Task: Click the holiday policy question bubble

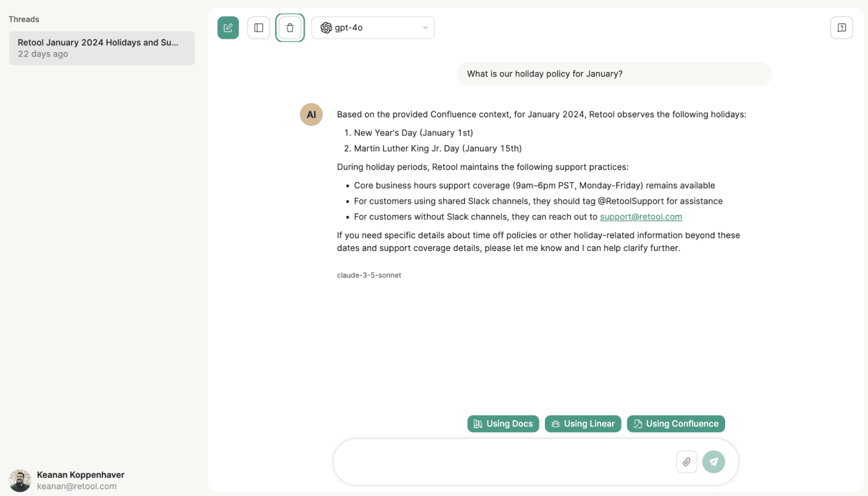Action: click(614, 74)
